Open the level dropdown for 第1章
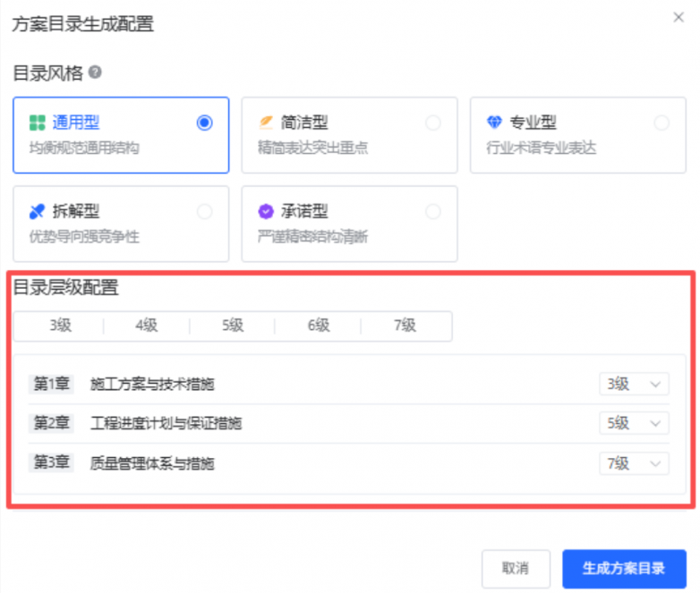The width and height of the screenshot is (700, 593). (634, 385)
